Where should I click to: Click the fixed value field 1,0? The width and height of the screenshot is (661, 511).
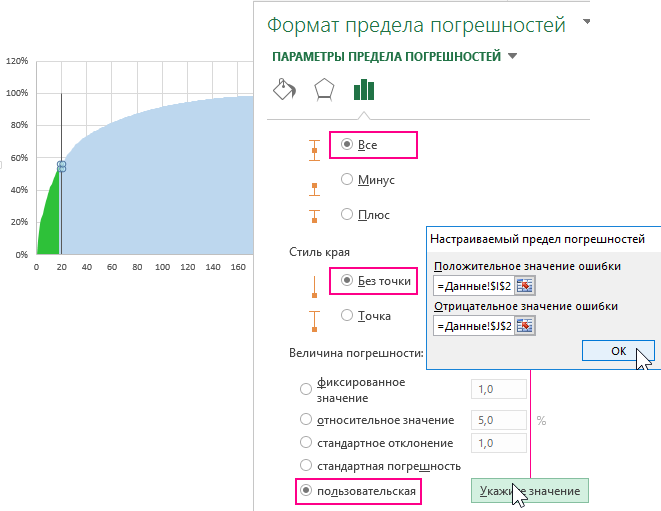pos(499,389)
